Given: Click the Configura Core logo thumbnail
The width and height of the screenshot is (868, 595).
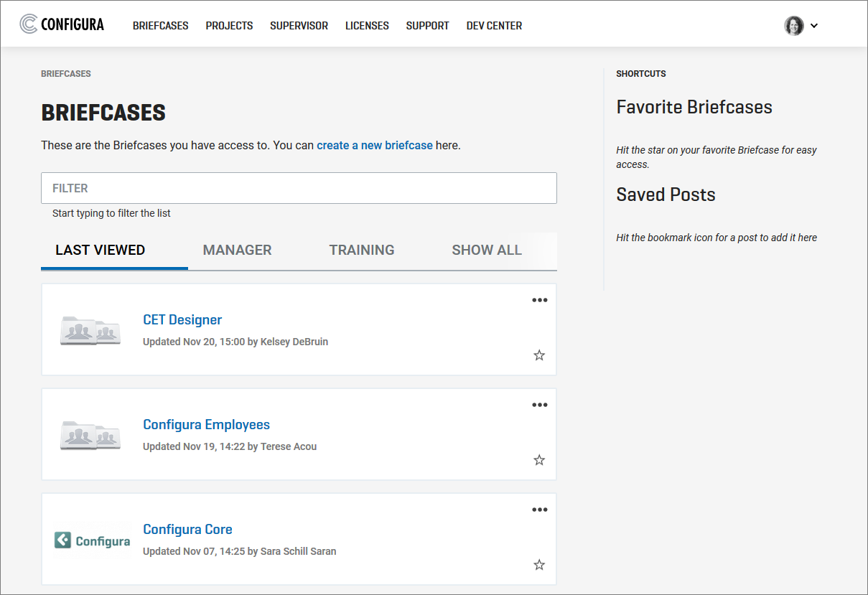Looking at the screenshot, I should (x=93, y=540).
